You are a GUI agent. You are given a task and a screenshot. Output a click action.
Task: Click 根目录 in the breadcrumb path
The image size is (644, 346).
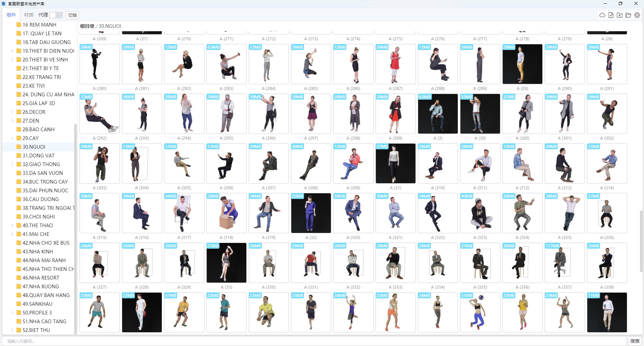(x=87, y=26)
